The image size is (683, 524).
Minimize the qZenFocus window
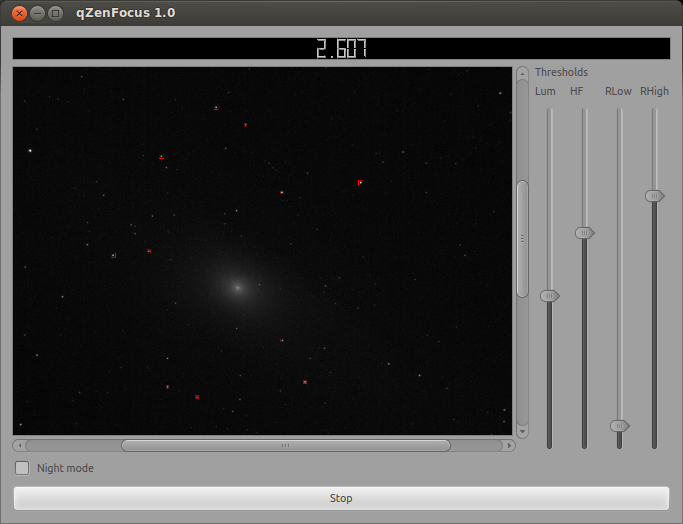(x=37, y=14)
